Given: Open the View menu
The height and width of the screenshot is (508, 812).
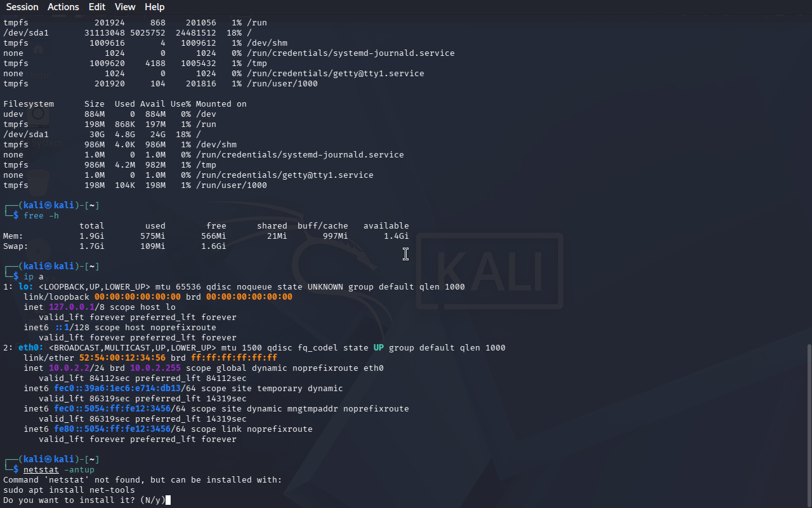Looking at the screenshot, I should point(125,7).
